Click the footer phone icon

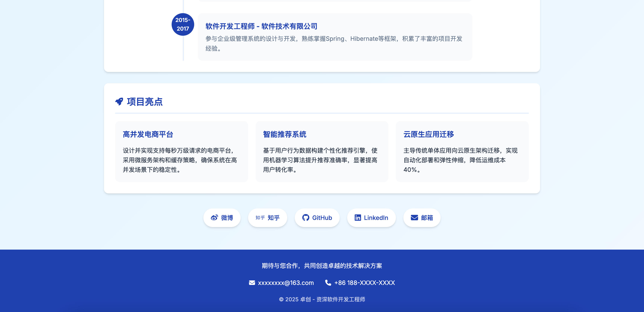point(328,282)
